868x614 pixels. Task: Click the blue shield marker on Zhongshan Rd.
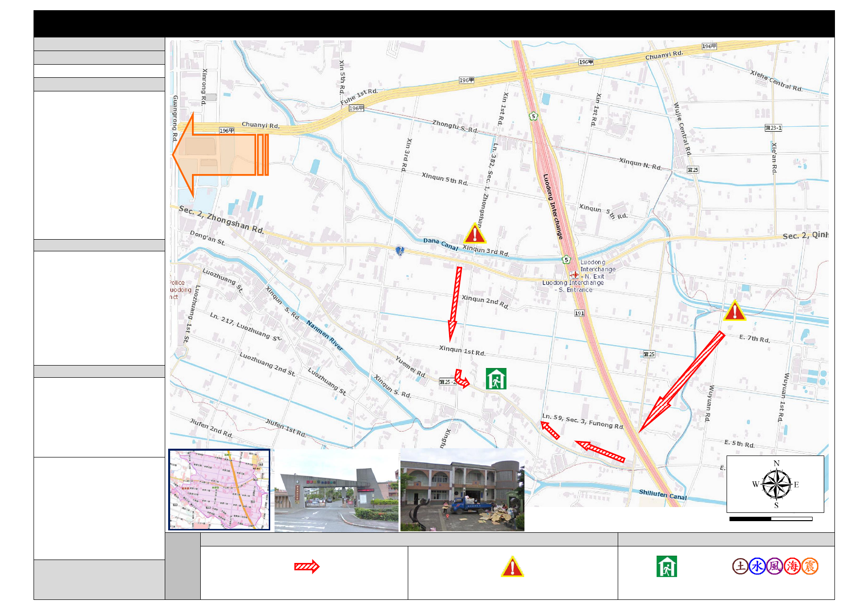[x=399, y=251]
